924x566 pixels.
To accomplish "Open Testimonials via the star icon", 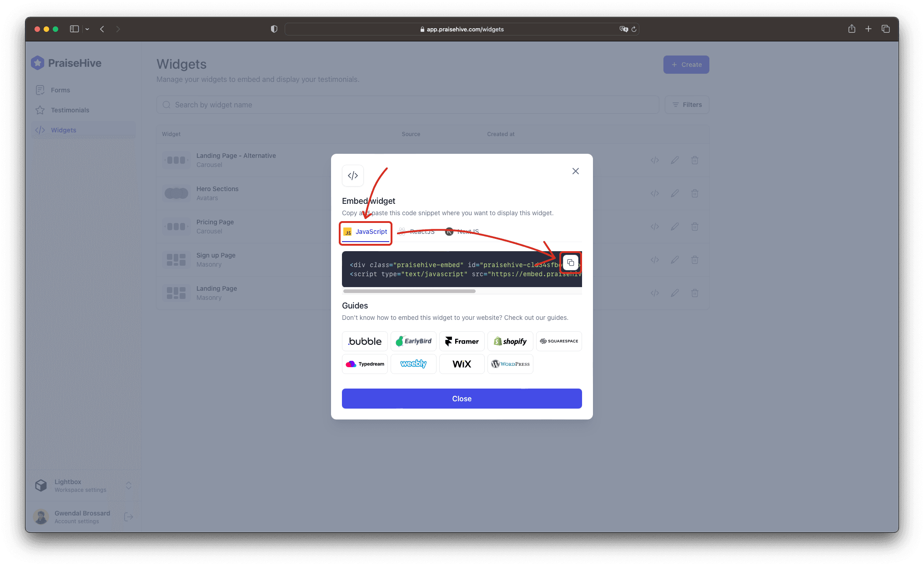I will point(40,110).
